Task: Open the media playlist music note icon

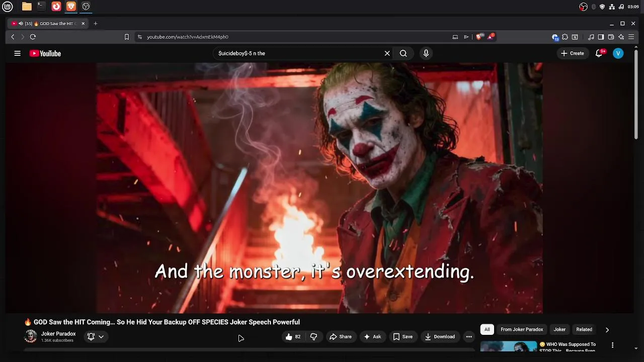Action: [591, 37]
